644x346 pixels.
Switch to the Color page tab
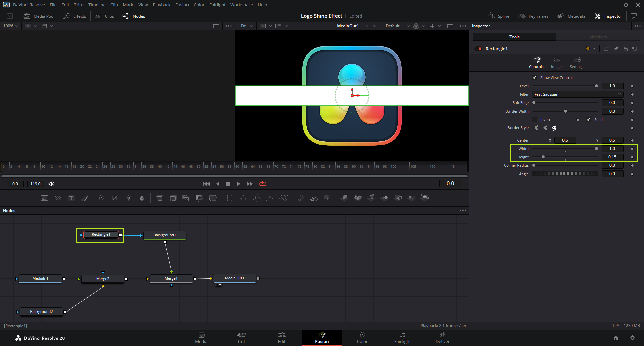point(362,338)
